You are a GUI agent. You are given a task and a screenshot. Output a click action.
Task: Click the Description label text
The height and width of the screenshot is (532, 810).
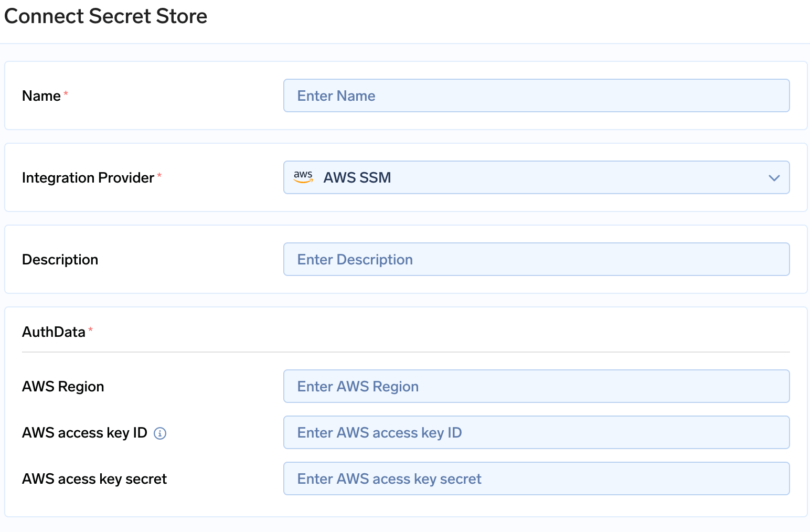click(60, 260)
